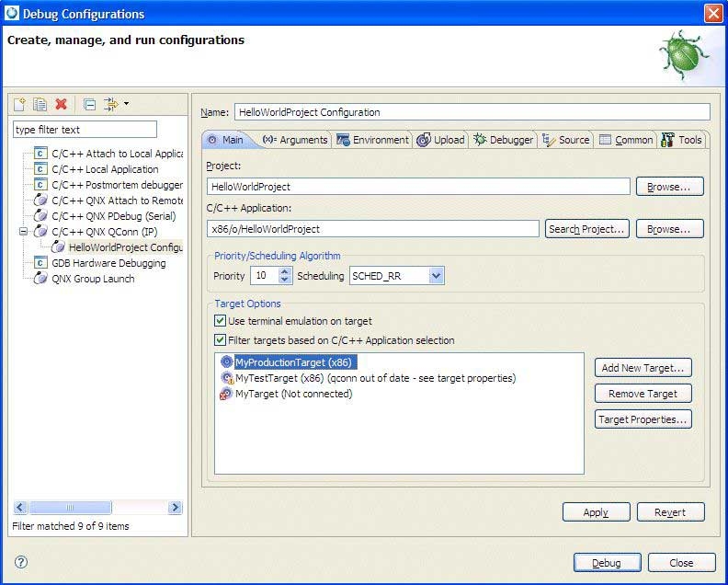The width and height of the screenshot is (728, 585).
Task: Click the Collapse All tree icon
Action: [x=89, y=105]
